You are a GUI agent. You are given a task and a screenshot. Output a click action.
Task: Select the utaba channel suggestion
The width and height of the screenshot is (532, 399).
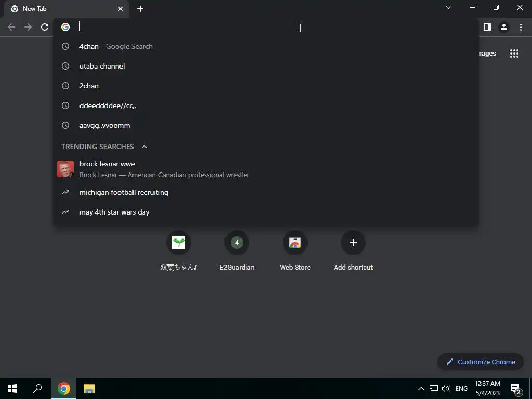(x=266, y=66)
